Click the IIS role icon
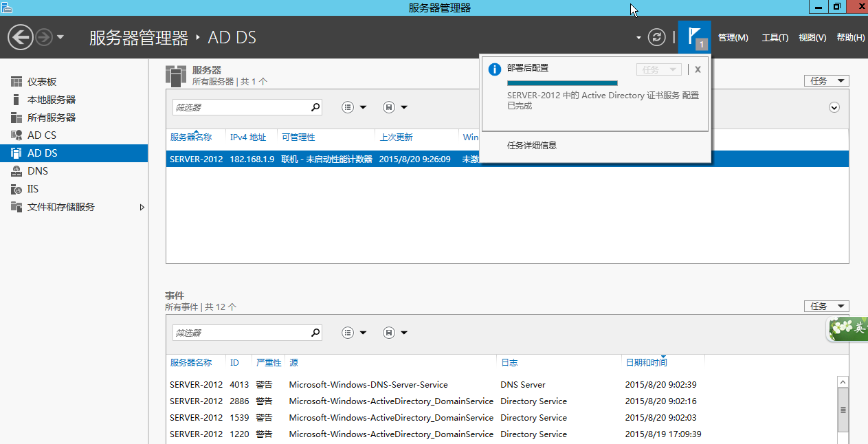The width and height of the screenshot is (868, 444). click(x=16, y=189)
